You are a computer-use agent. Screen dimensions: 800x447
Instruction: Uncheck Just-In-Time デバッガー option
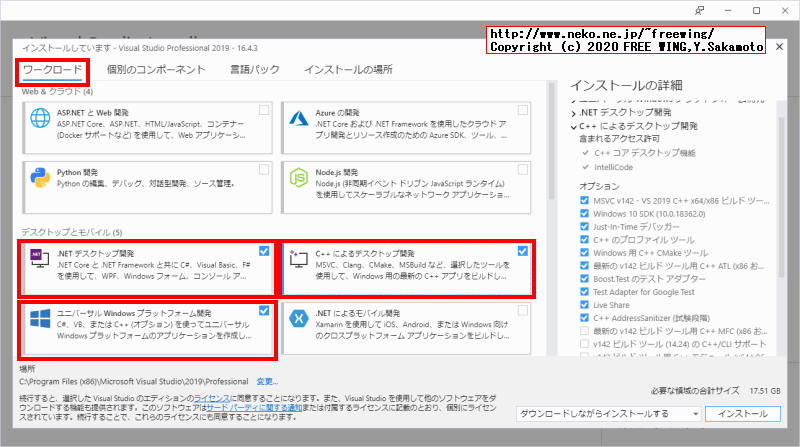coord(584,227)
